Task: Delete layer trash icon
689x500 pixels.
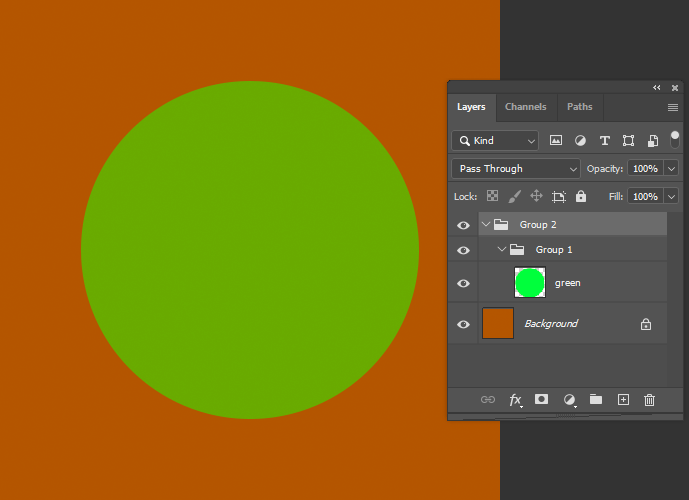Action: 649,400
